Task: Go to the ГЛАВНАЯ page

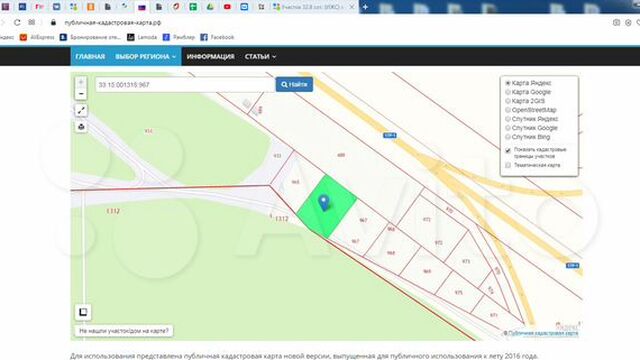Action: coord(90,56)
